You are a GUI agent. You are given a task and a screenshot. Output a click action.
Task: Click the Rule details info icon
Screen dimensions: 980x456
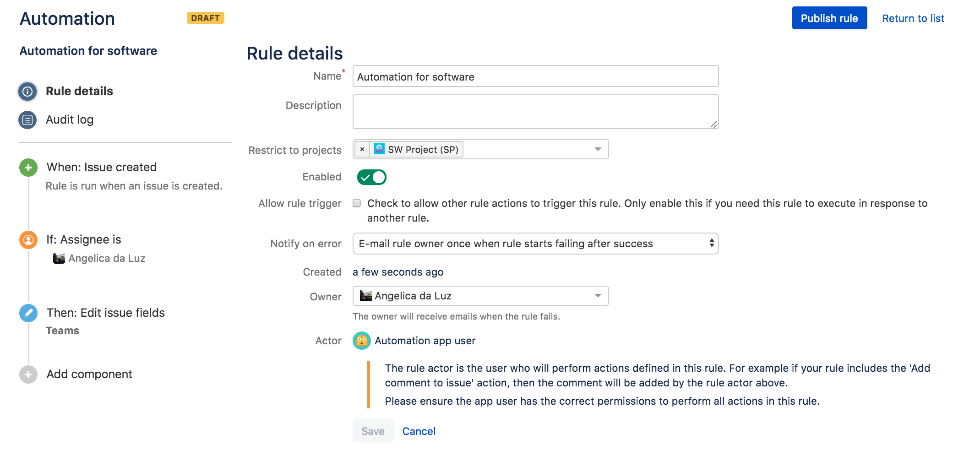tap(27, 91)
